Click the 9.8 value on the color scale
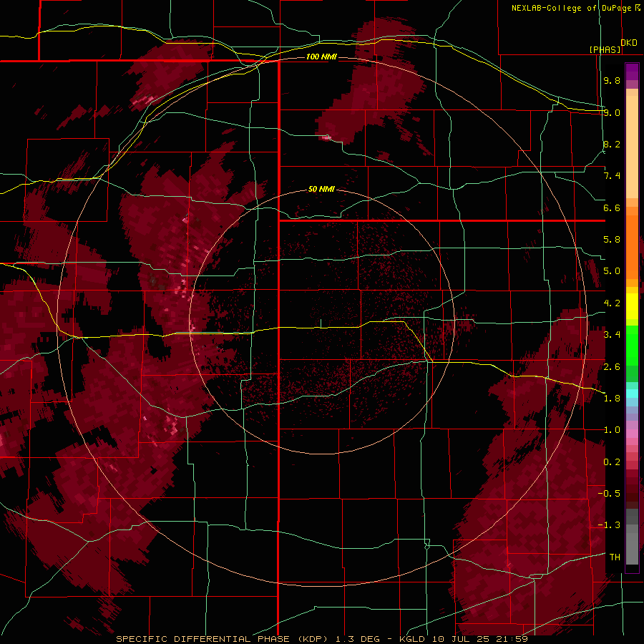The height and width of the screenshot is (644, 644). click(x=612, y=80)
